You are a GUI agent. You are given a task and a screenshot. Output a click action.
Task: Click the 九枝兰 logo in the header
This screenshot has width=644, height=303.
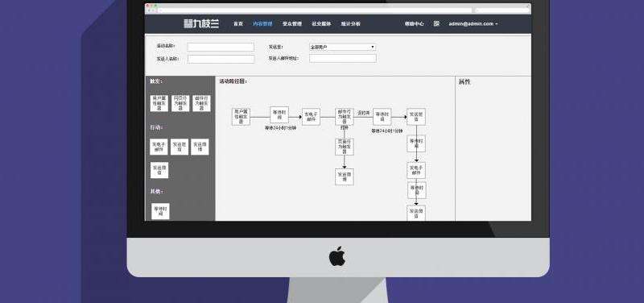201,24
